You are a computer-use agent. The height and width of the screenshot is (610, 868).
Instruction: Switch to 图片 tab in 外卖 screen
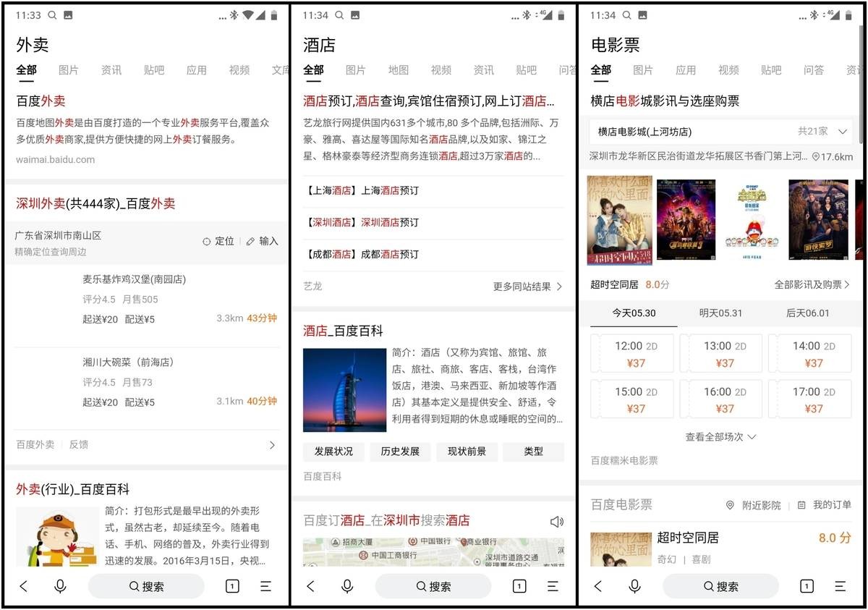click(x=69, y=70)
